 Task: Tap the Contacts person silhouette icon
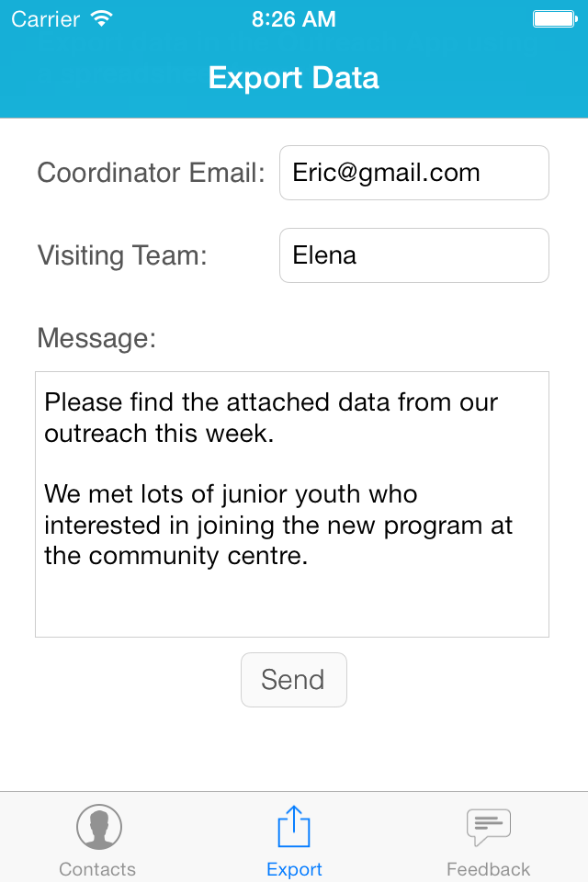tap(98, 827)
